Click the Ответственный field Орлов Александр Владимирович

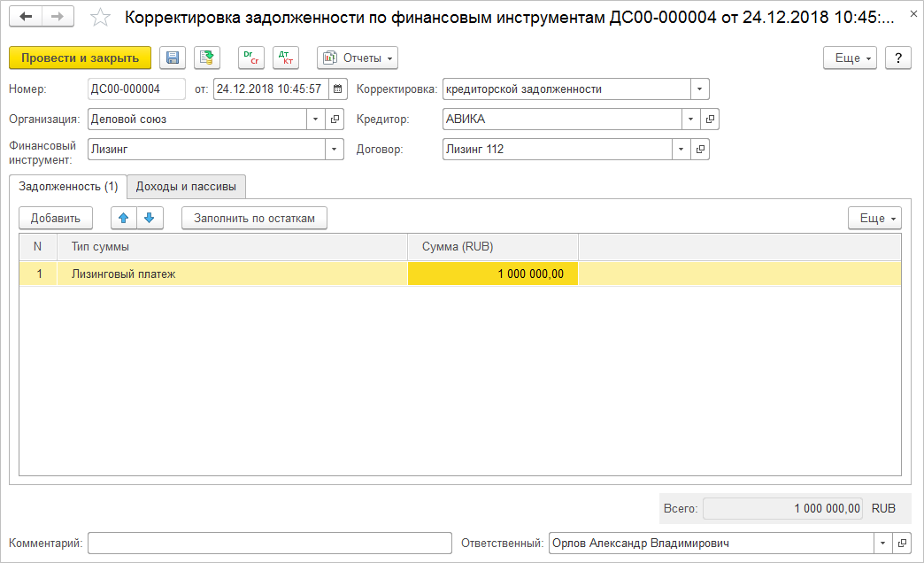(x=712, y=543)
